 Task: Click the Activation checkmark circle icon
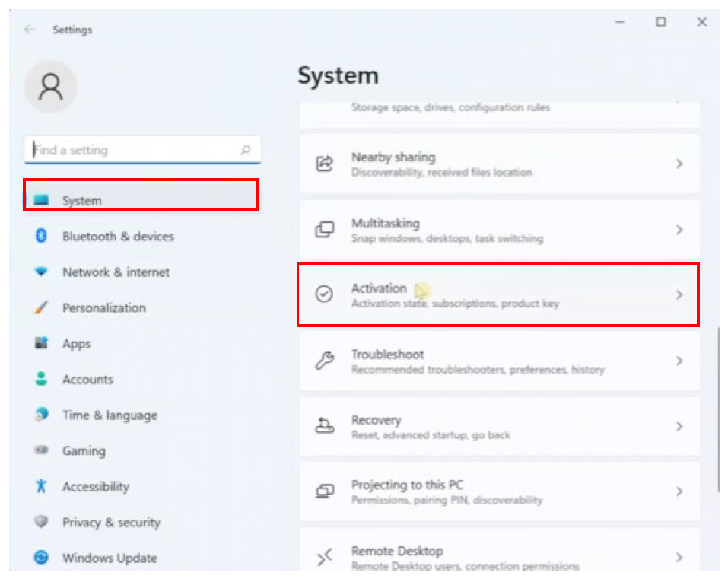click(325, 294)
